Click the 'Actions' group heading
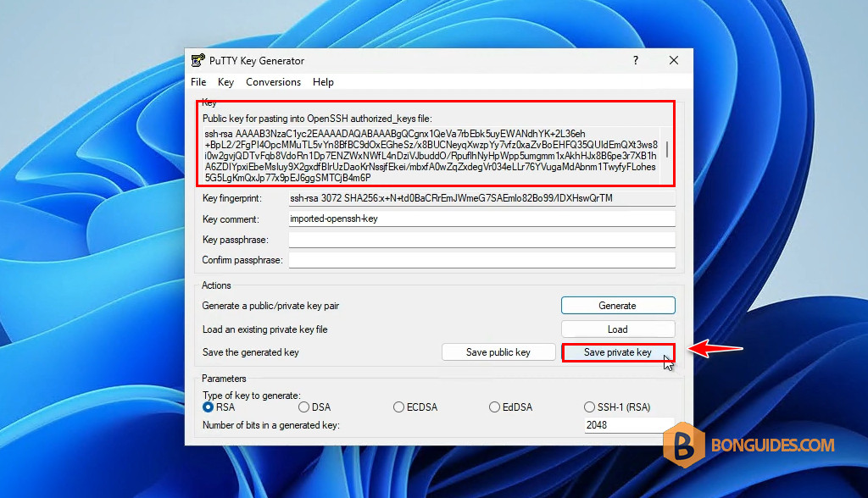The image size is (868, 498). pyautogui.click(x=216, y=285)
